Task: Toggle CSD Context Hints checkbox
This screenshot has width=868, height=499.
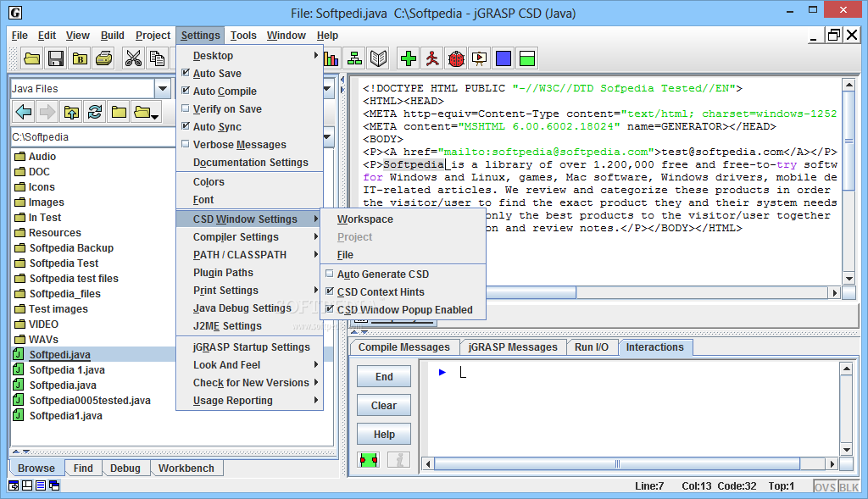Action: [x=330, y=291]
